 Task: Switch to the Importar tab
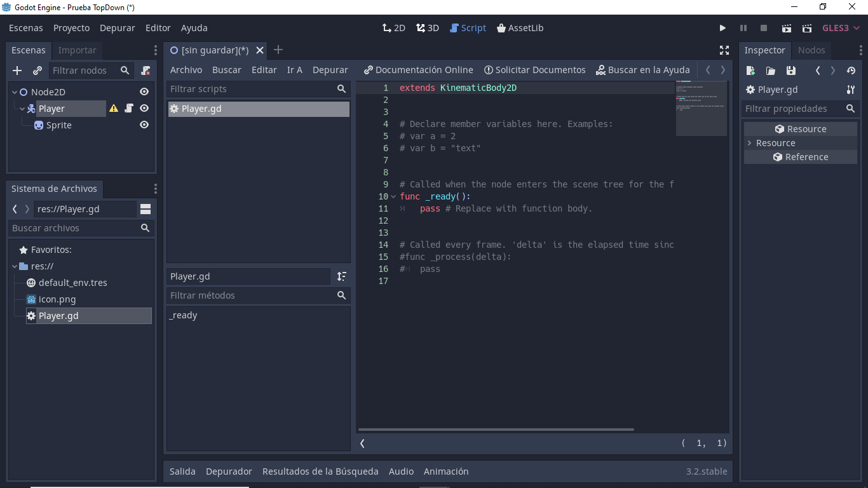coord(78,50)
